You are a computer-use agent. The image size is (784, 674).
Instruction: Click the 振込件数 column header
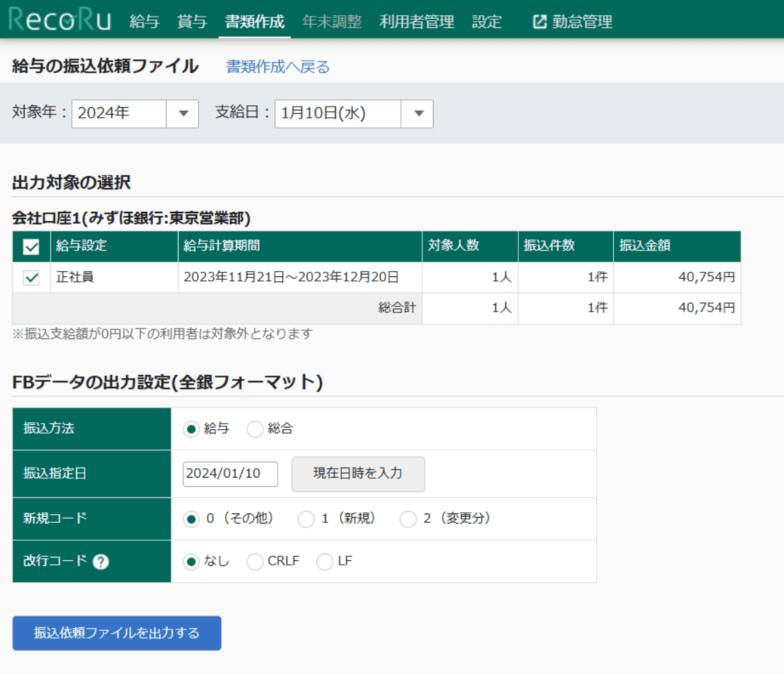566,246
